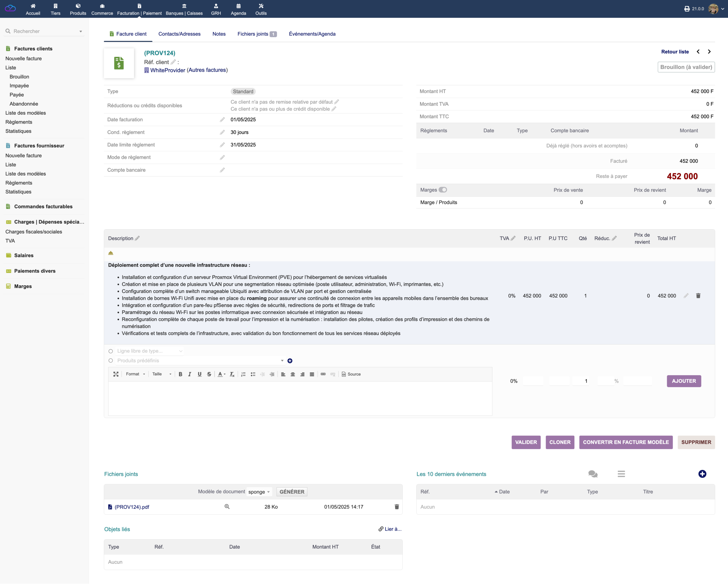The image size is (728, 584).
Task: Go to next invoice arrow
Action: tap(710, 52)
